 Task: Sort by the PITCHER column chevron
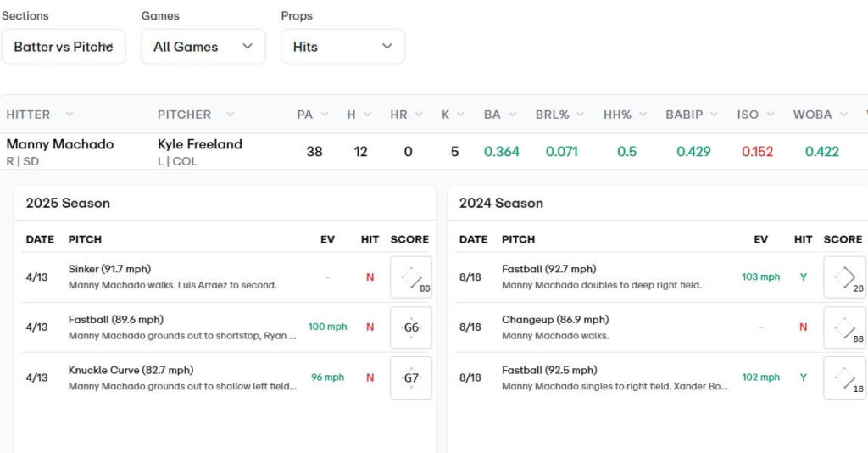[x=230, y=115]
